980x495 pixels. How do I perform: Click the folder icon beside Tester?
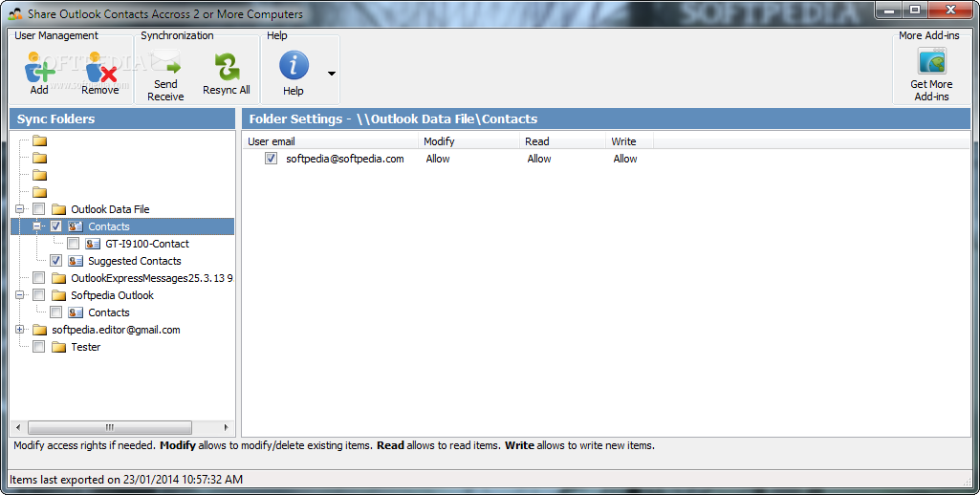(x=58, y=347)
